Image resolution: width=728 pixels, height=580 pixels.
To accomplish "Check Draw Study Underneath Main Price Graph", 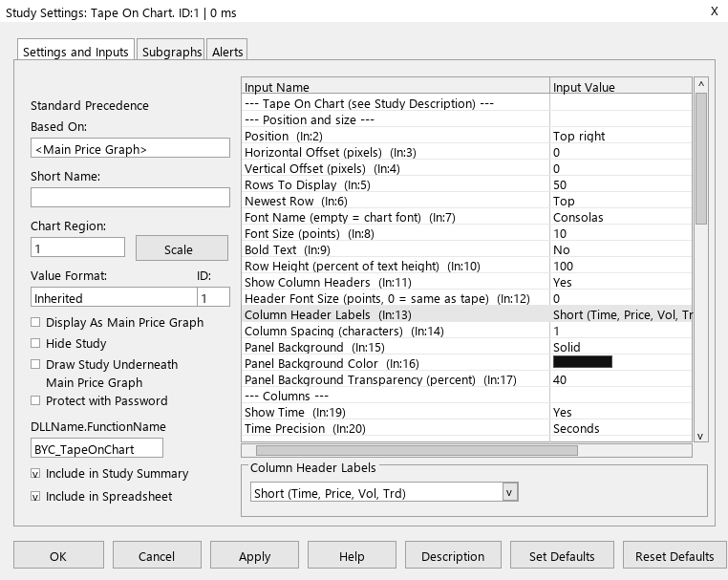I will point(35,365).
